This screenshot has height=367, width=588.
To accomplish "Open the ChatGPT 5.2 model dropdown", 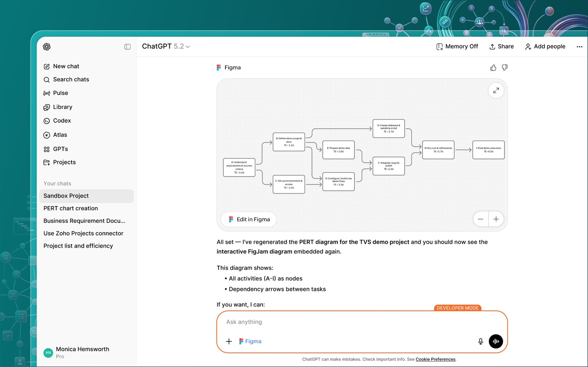I will (x=166, y=47).
